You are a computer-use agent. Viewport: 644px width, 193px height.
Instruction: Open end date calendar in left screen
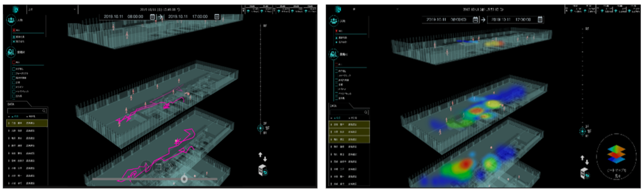[x=217, y=17]
